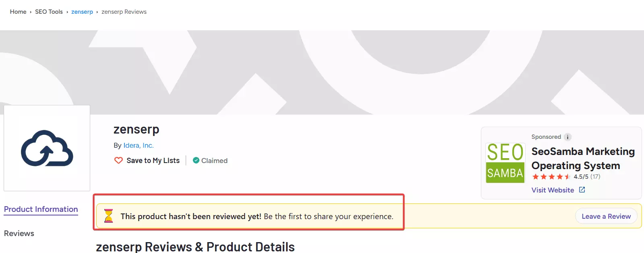Click the first red star in SeoSamba rating
The width and height of the screenshot is (644, 253).
[535, 177]
